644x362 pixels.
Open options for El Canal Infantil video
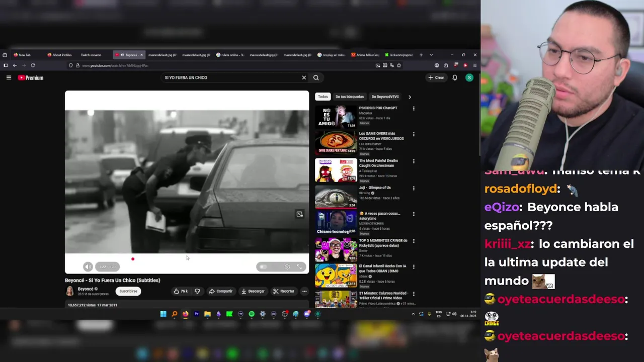click(414, 266)
